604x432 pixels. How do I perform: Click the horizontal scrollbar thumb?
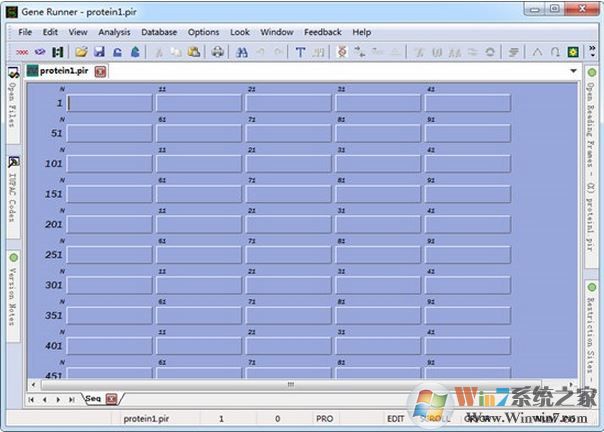[x=291, y=385]
